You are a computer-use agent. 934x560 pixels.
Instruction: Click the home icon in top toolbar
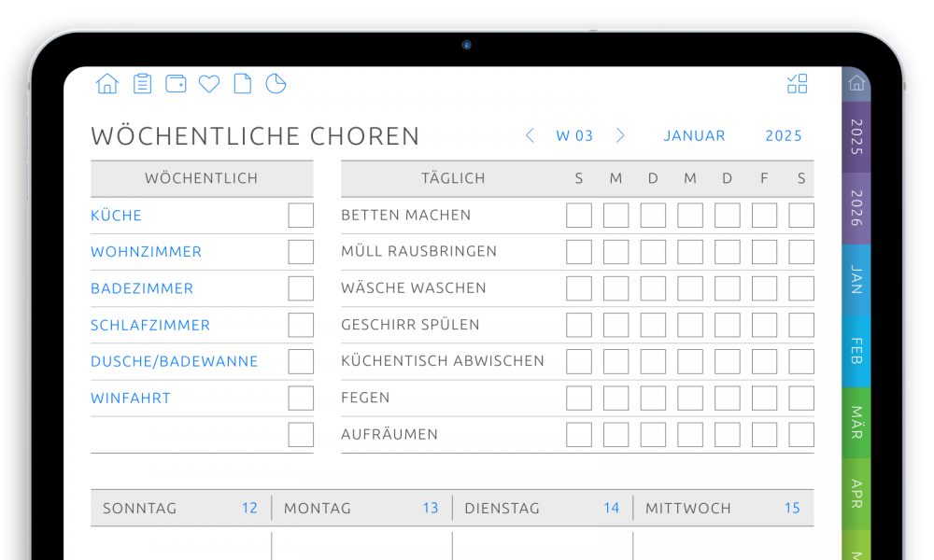[107, 84]
